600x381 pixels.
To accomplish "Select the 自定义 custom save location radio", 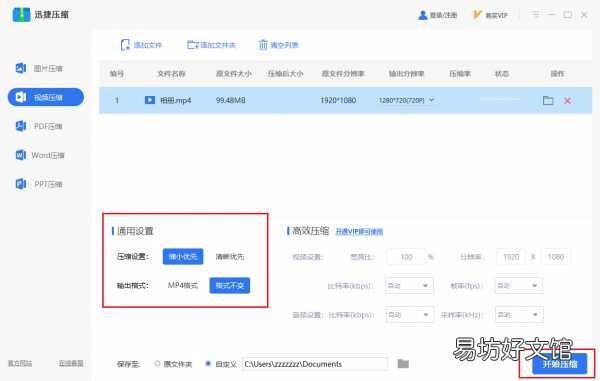I will [x=208, y=363].
